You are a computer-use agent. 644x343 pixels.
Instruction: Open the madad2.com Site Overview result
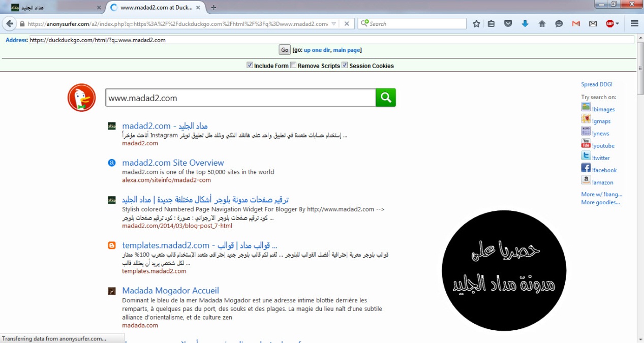[x=173, y=163]
